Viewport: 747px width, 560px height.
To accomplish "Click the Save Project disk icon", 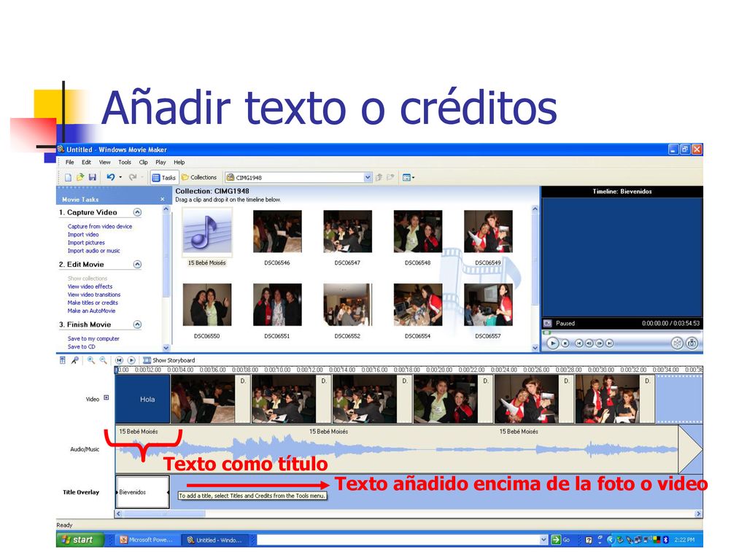I will (93, 178).
